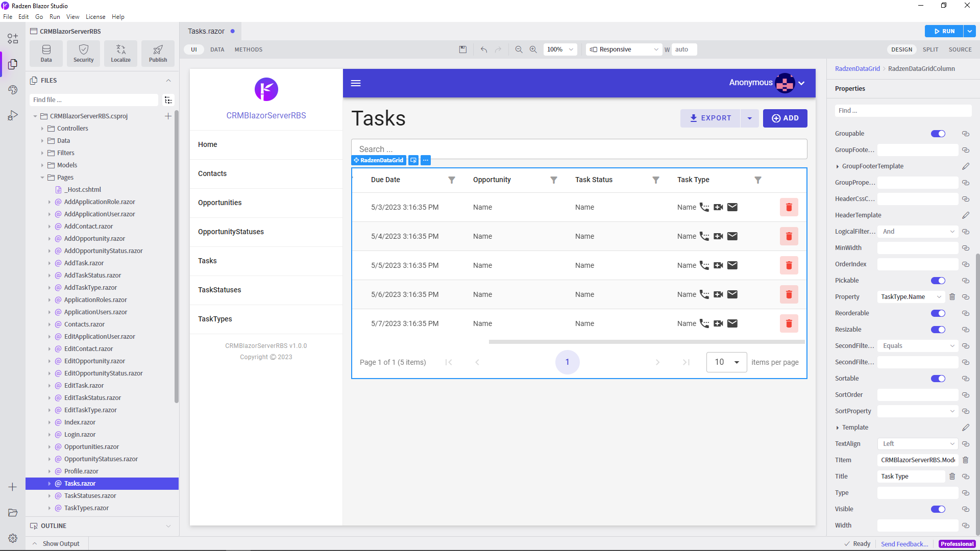Click the save icon in the editor toolbar

coord(463,49)
